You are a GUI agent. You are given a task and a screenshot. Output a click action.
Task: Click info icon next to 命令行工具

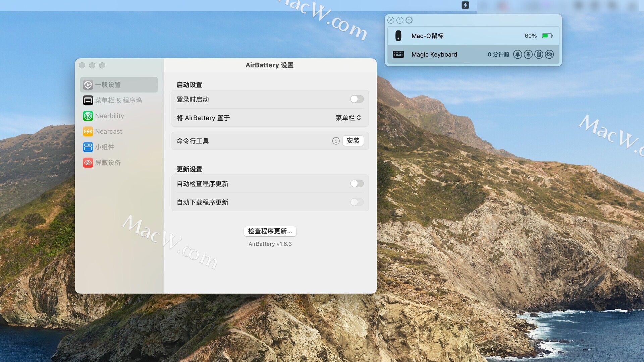tap(336, 141)
